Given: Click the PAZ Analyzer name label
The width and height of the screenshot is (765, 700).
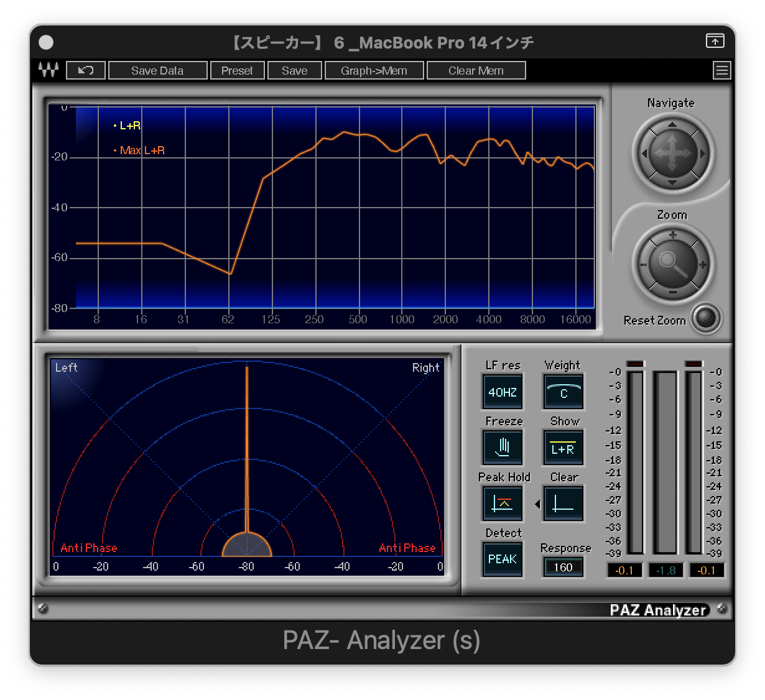Looking at the screenshot, I should [658, 610].
